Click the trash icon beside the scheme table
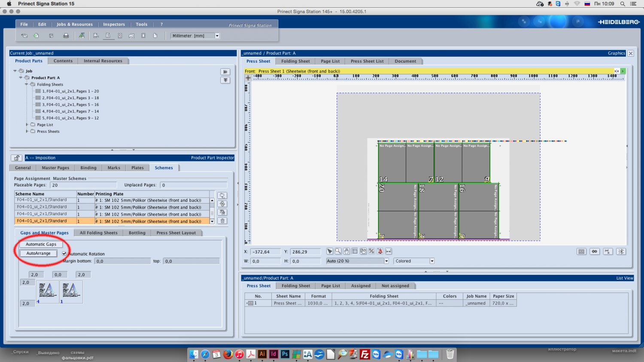Image resolution: width=644 pixels, height=362 pixels. coord(222,221)
